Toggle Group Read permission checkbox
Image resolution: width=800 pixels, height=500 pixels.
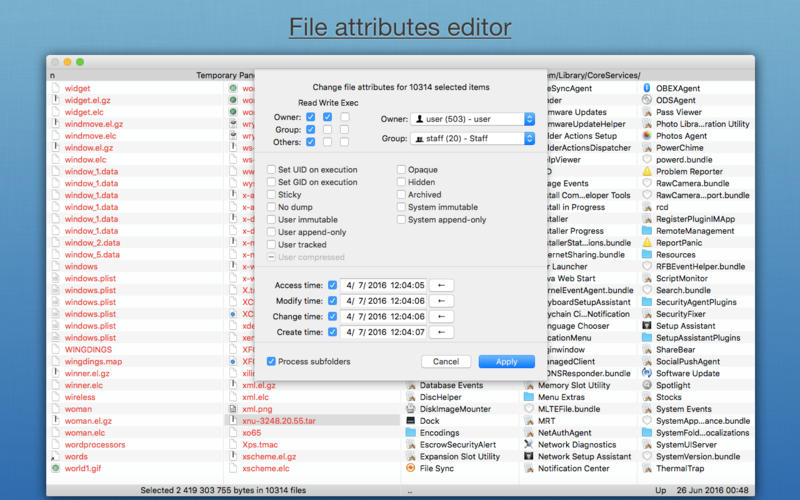click(x=310, y=130)
